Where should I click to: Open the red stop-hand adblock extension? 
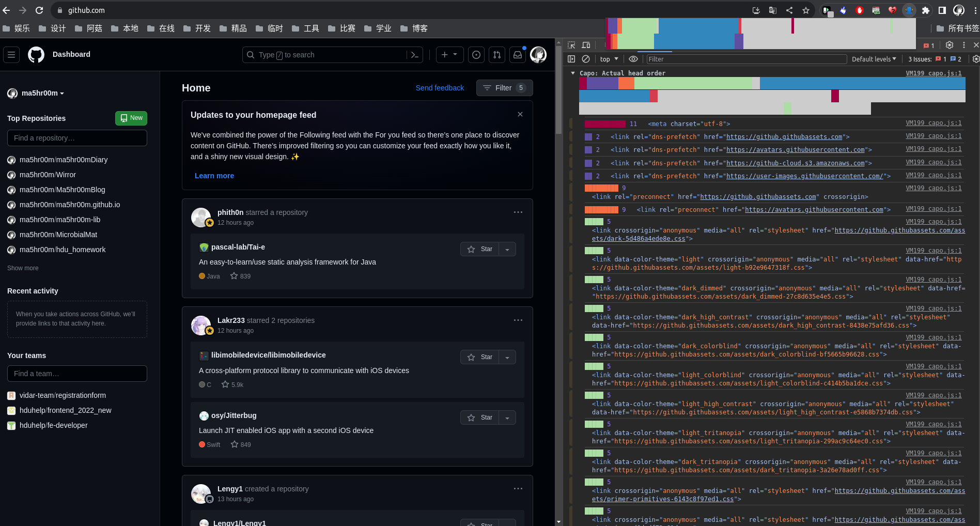click(x=860, y=10)
